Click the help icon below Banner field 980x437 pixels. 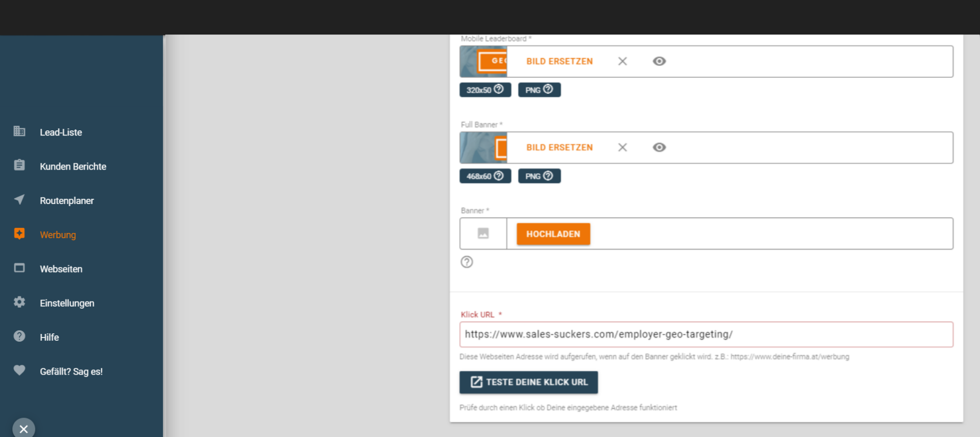click(x=467, y=262)
